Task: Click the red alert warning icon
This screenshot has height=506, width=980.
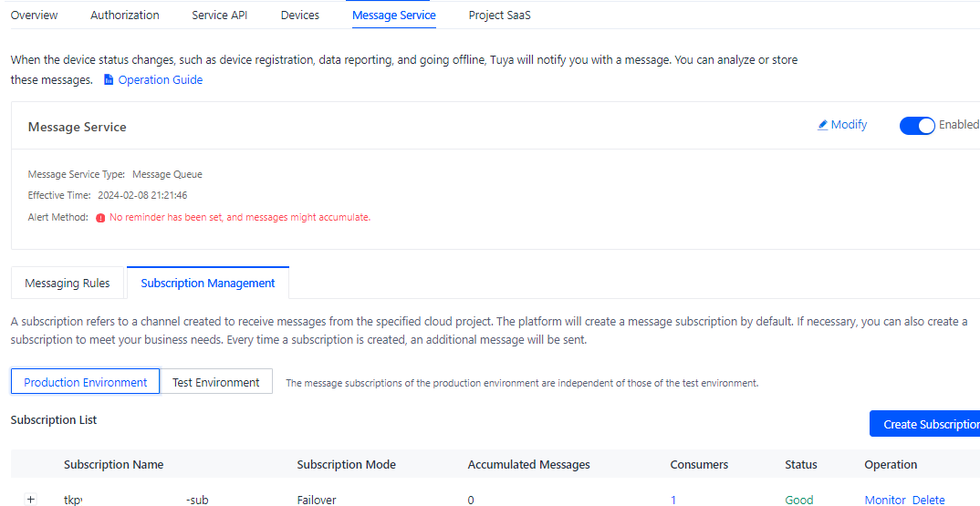Action: click(100, 218)
